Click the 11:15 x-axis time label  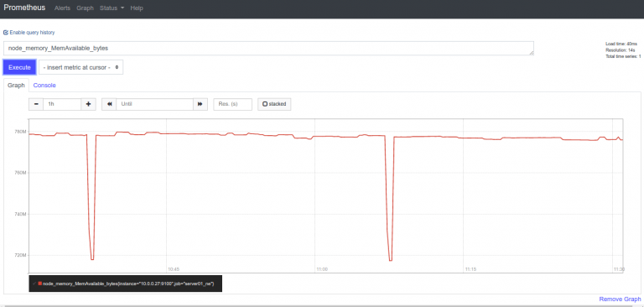(470, 269)
